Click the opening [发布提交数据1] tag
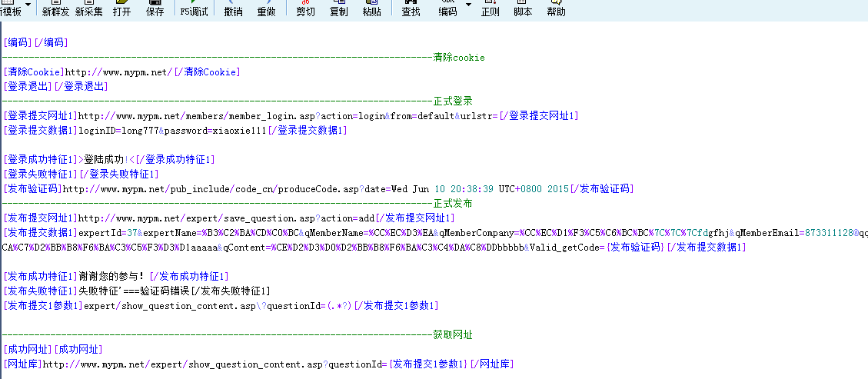Screen dimensions: 868x379 41,233
